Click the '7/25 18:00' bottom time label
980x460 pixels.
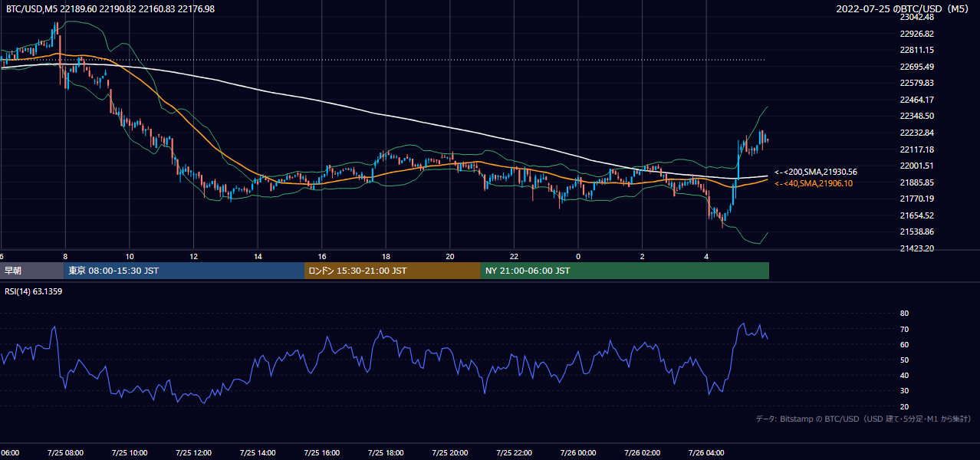click(x=386, y=452)
